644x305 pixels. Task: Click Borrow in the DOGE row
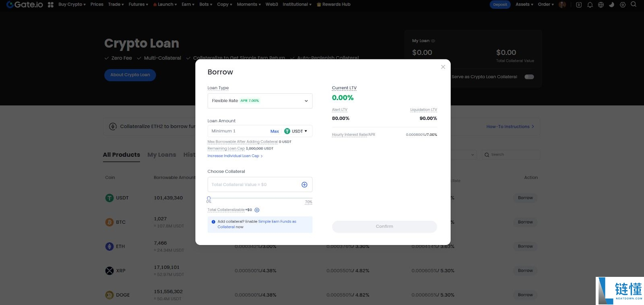click(525, 295)
